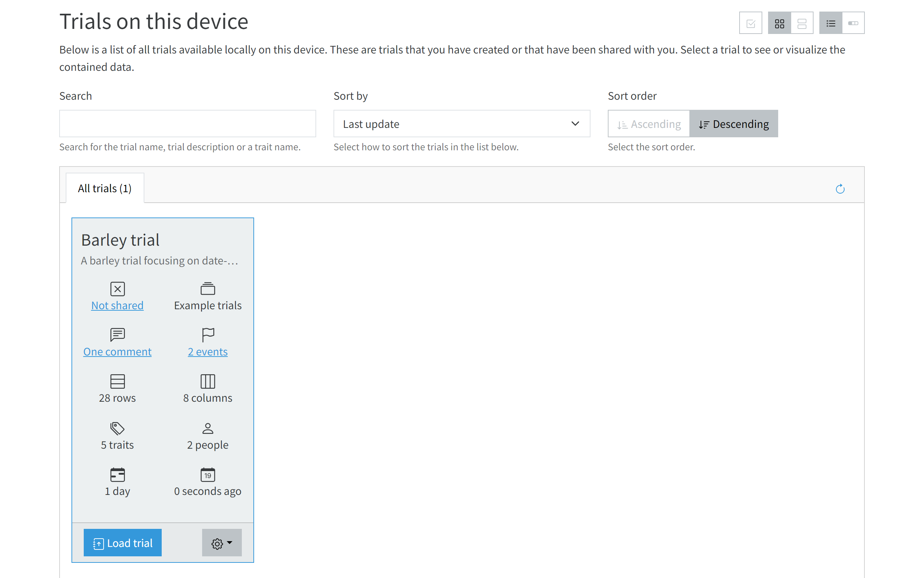Viewport: 924px width, 578px height.
Task: Click the last-update calendar icon
Action: [x=208, y=474]
